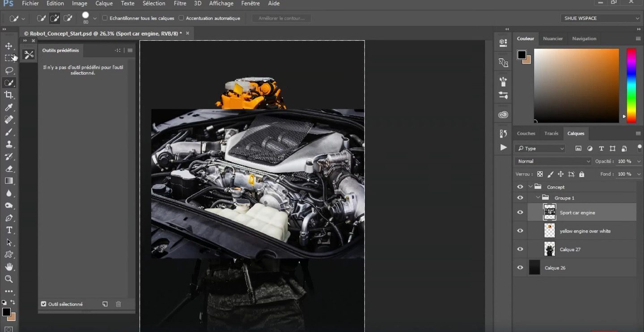Enable Accentuation automatique checkbox
Viewport: 644px width, 332px height.
[x=181, y=18]
